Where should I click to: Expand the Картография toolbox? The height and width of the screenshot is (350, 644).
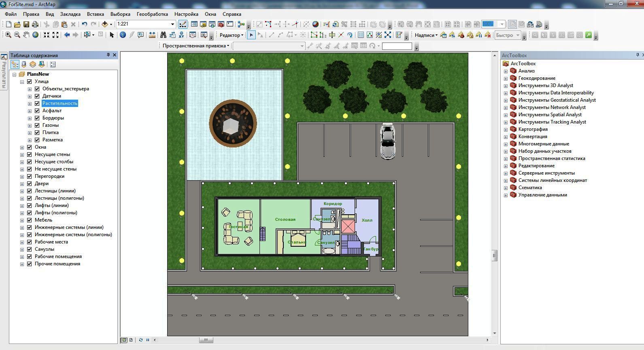506,130
